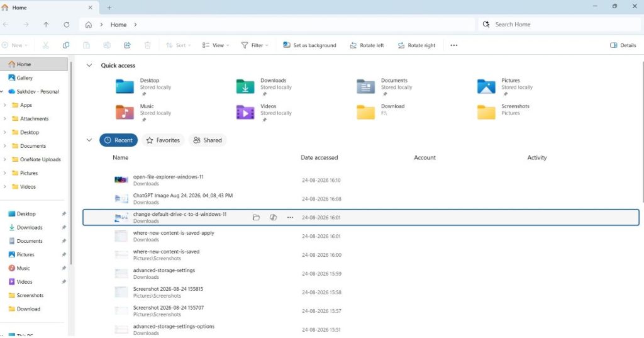Click copy icon on the selected file row
The image size is (644, 338).
point(273,218)
